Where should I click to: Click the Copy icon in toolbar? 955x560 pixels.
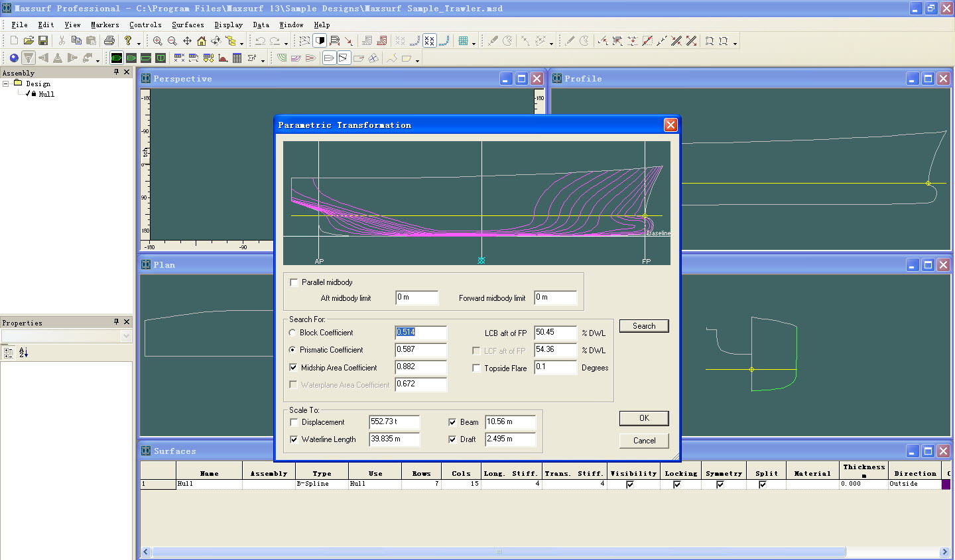click(76, 40)
